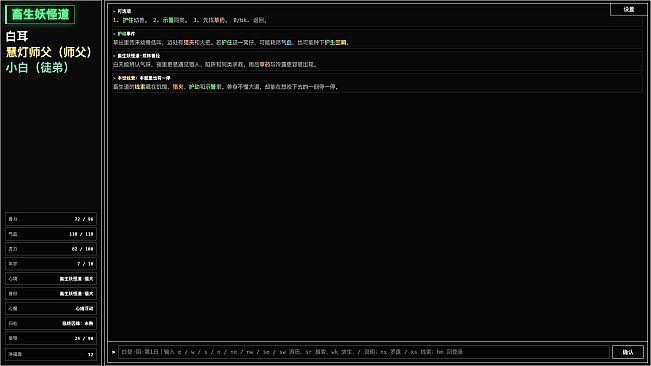This screenshot has height=366, width=651.
Task: Click the highlighted 护生苦响 keyword
Action: (x=335, y=42)
